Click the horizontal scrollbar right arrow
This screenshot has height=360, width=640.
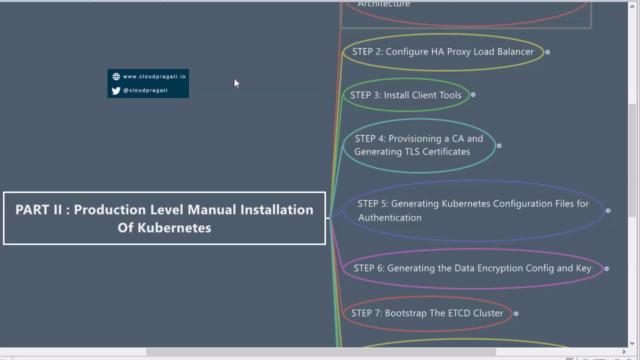[624, 351]
